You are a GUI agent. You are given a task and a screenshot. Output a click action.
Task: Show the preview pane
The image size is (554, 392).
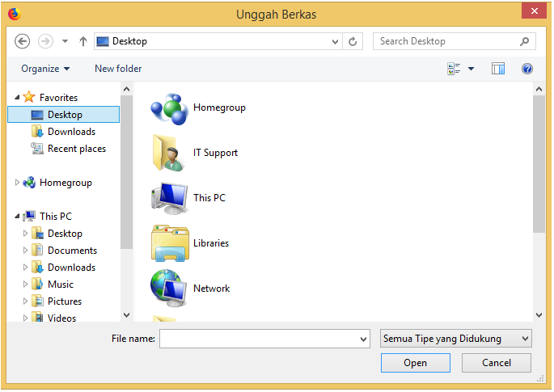498,69
